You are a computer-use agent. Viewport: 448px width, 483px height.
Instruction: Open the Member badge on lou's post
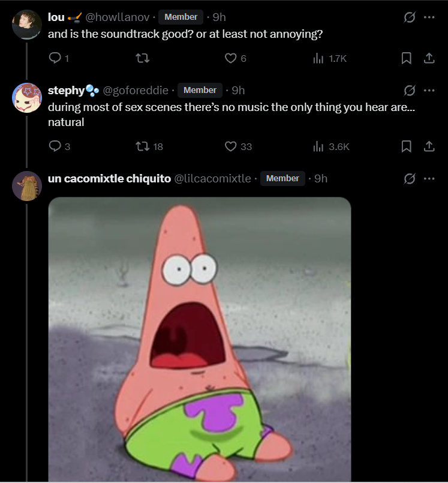tap(181, 17)
